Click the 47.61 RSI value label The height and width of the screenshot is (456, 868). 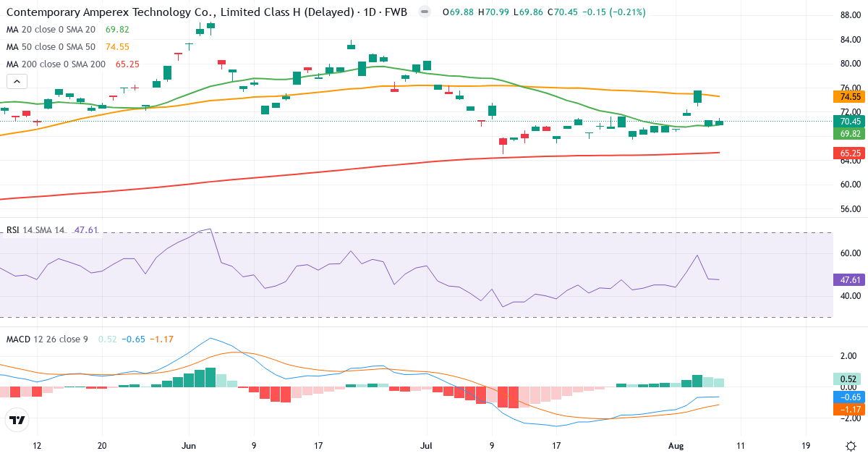[x=849, y=280]
